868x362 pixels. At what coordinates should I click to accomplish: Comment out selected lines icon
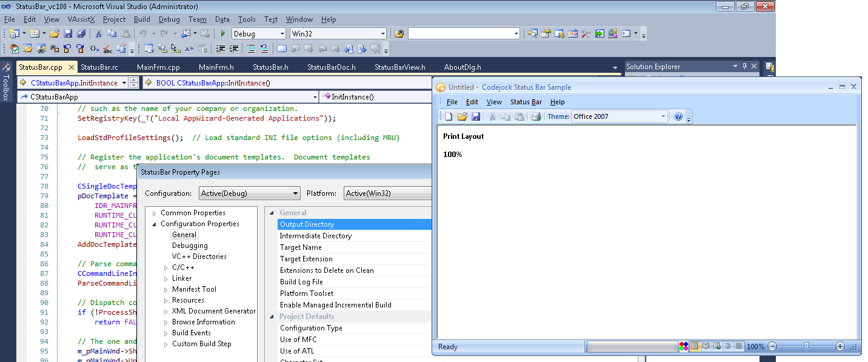tap(251, 49)
